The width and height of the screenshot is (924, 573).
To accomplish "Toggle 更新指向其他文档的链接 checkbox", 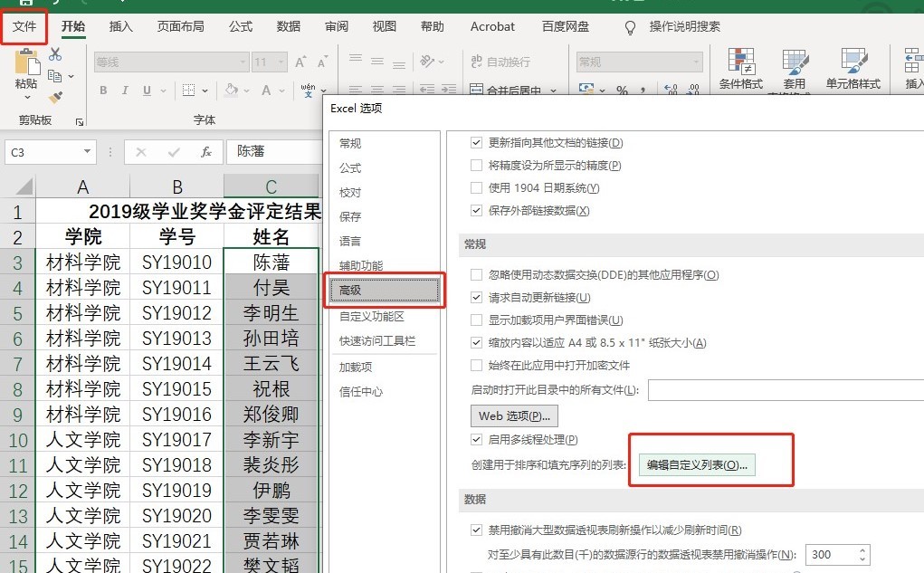I will [476, 142].
